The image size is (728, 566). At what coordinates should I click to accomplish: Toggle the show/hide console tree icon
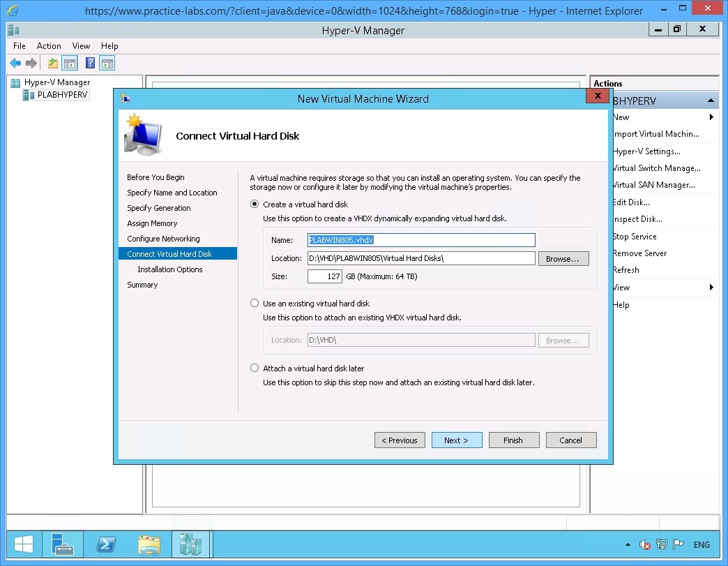click(x=70, y=63)
